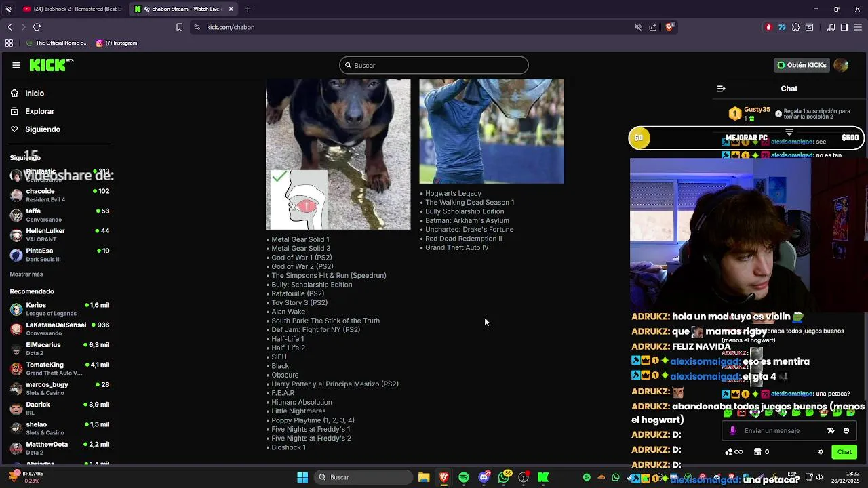Viewport: 868px width, 488px height.
Task: Open WhatsApp from the taskbar
Action: (504, 477)
